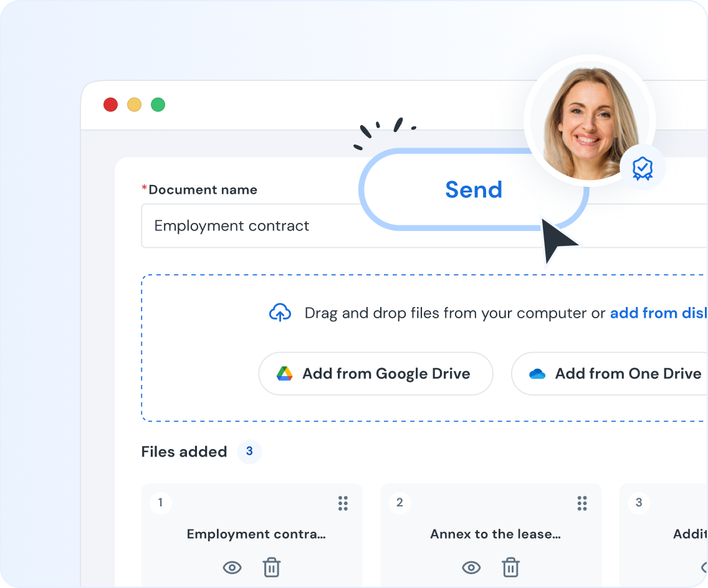The height and width of the screenshot is (588, 708).
Task: Open the add from disk link
Action: pos(658,313)
